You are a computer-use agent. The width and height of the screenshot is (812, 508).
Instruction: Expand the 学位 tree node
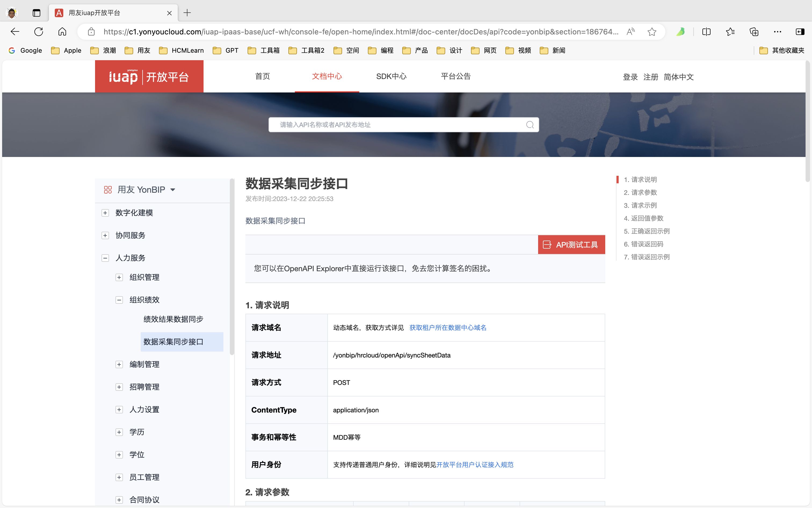[119, 454]
